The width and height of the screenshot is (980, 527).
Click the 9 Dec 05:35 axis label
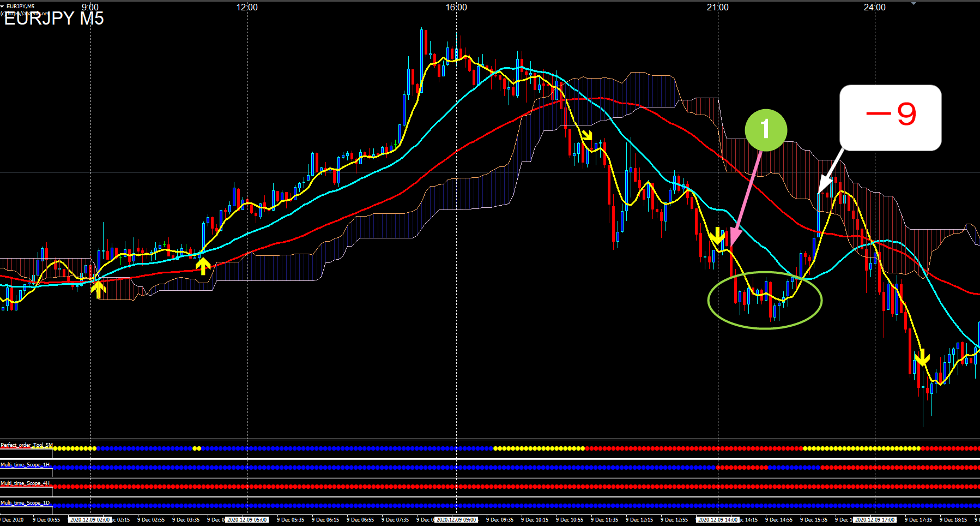click(x=291, y=520)
